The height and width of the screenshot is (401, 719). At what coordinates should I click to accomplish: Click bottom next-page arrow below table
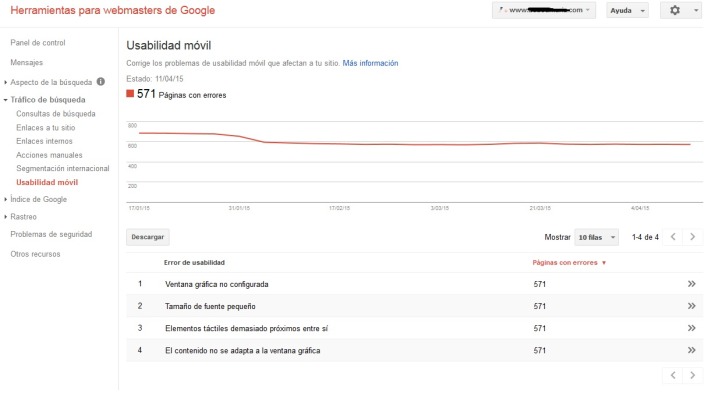click(692, 375)
